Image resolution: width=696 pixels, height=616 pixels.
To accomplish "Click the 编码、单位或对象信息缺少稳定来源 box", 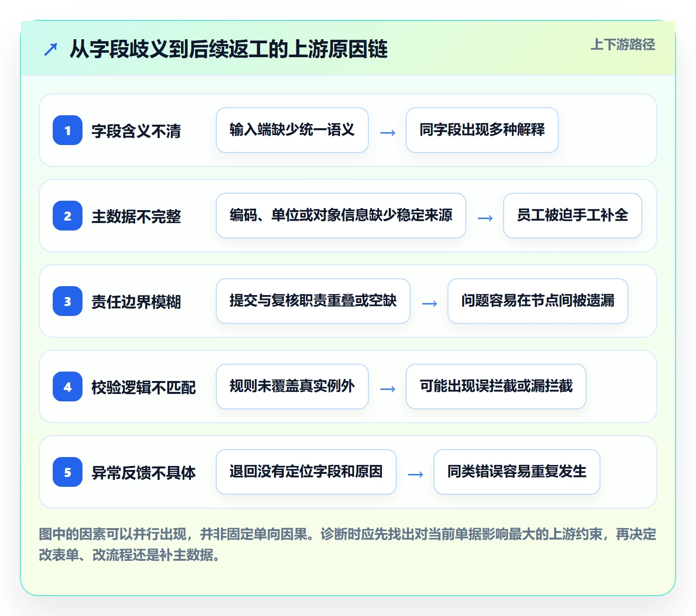I will click(x=341, y=216).
